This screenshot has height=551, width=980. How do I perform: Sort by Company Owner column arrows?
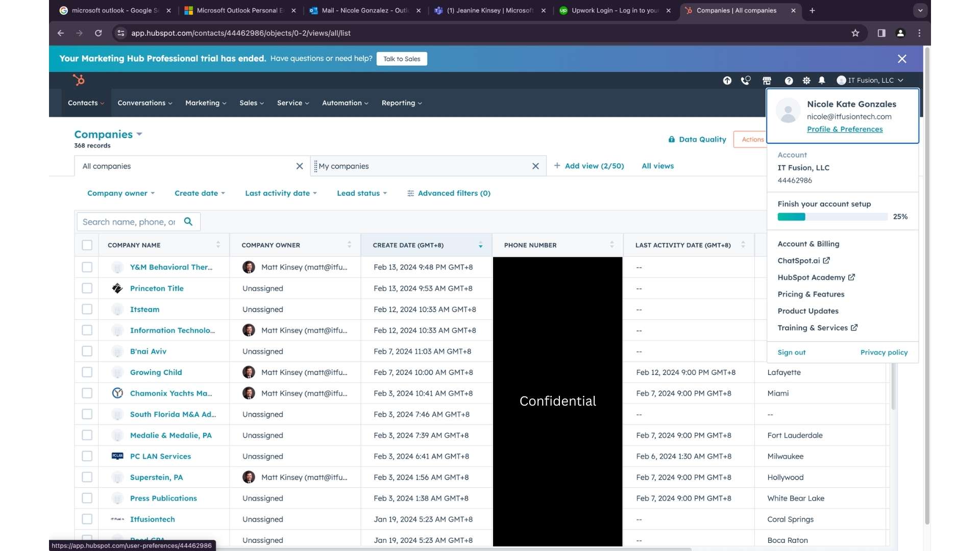(349, 245)
